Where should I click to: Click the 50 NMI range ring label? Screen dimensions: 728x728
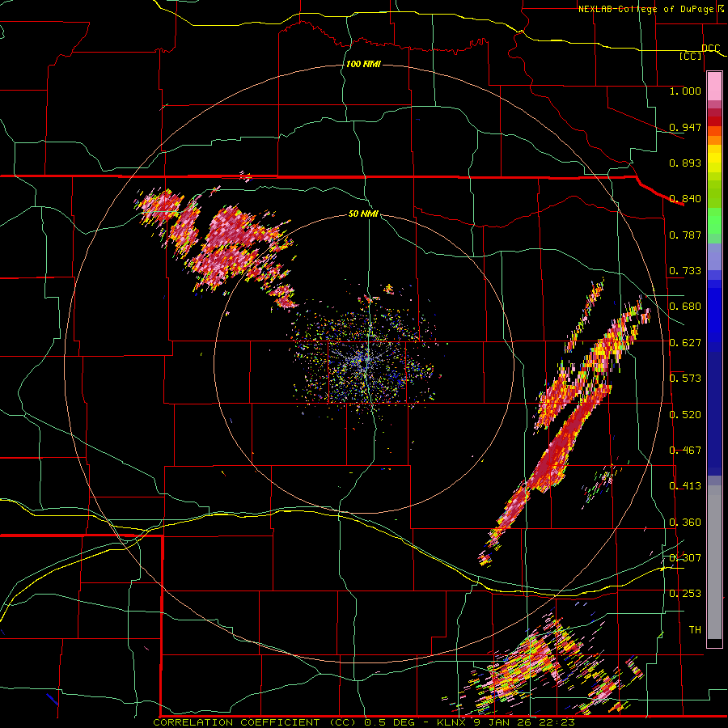pos(363,214)
